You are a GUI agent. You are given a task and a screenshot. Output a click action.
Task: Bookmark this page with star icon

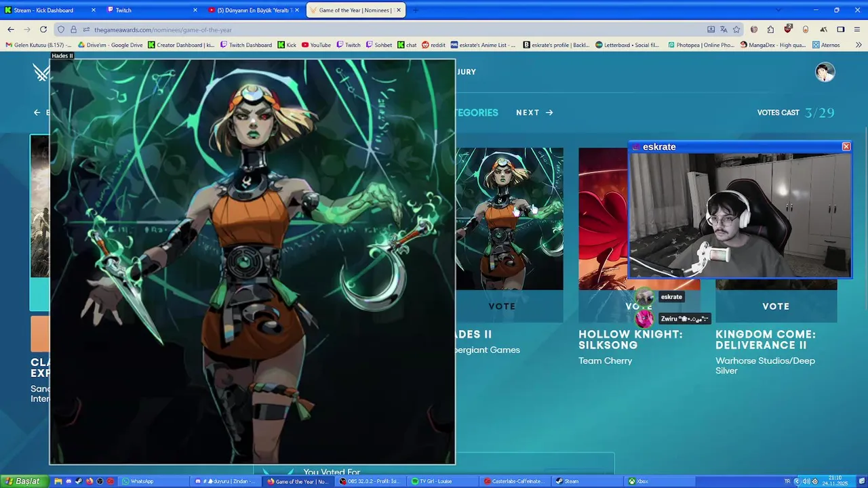coord(736,30)
